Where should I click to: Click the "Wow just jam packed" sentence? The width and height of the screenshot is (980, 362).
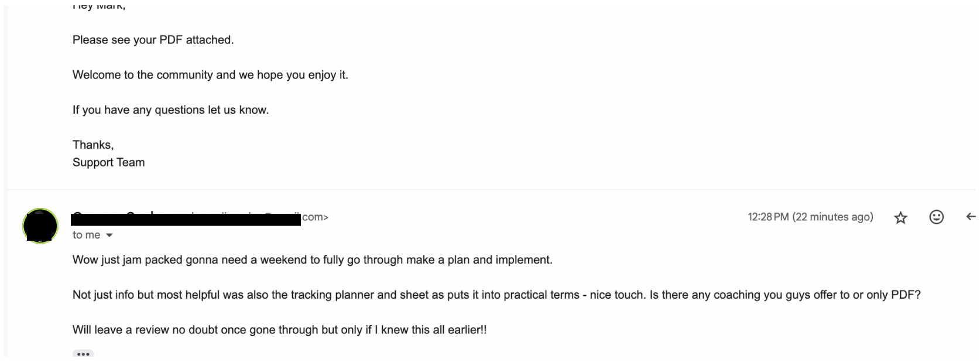(x=312, y=259)
